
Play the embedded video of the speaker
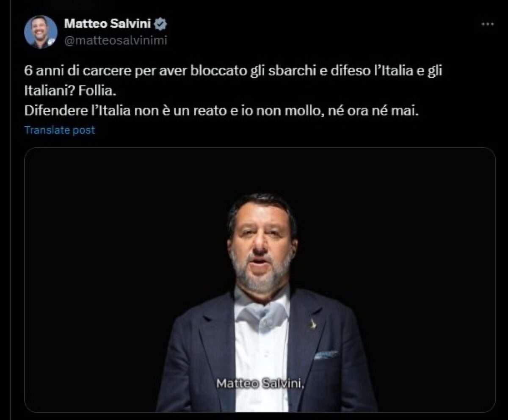[260, 279]
